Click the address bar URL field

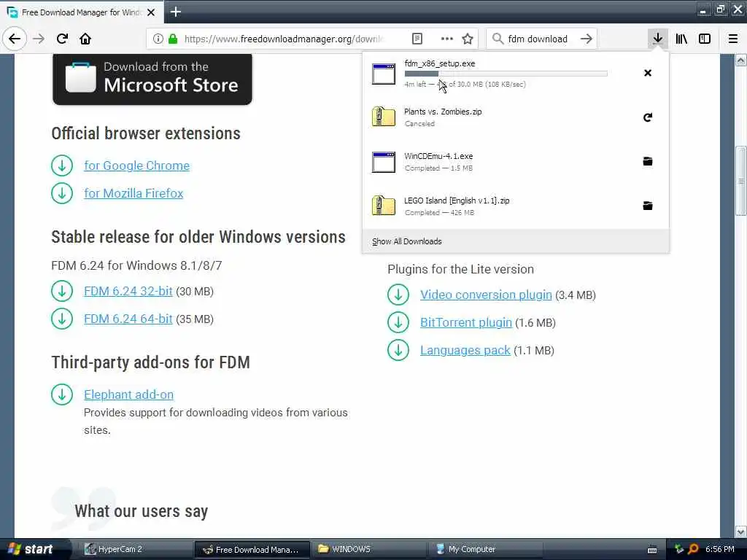tap(284, 39)
